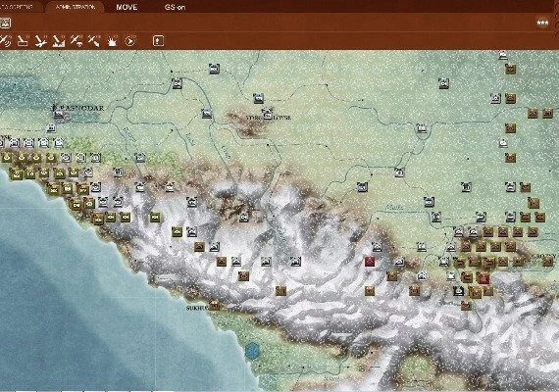
Task: Select the red counter in the Grozny cluster
Action: 483,278
